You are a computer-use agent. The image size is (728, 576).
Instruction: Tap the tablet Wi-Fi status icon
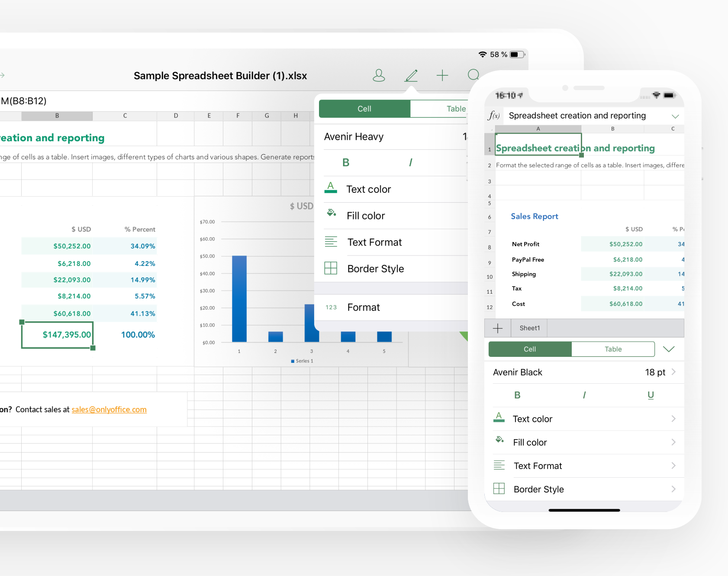point(483,55)
